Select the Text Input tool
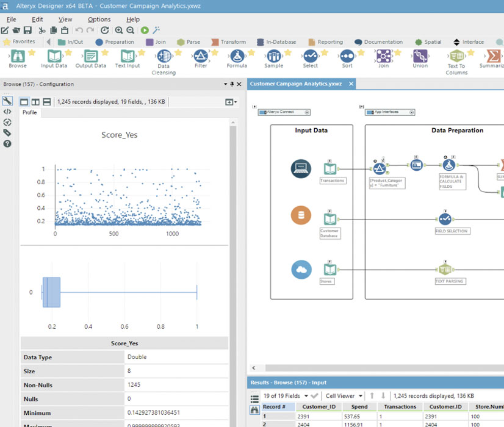Viewport: 504px width, 427px height. 128,59
